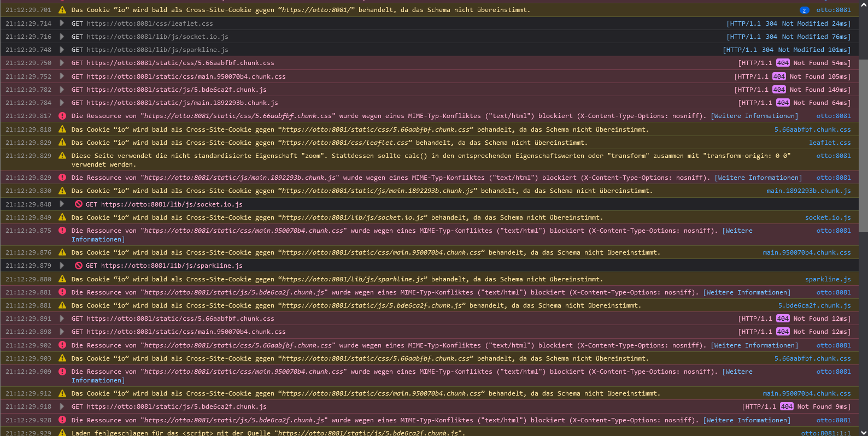Open 5.66aabfbf.chunk.css source at 21:12:29.818

pos(813,129)
